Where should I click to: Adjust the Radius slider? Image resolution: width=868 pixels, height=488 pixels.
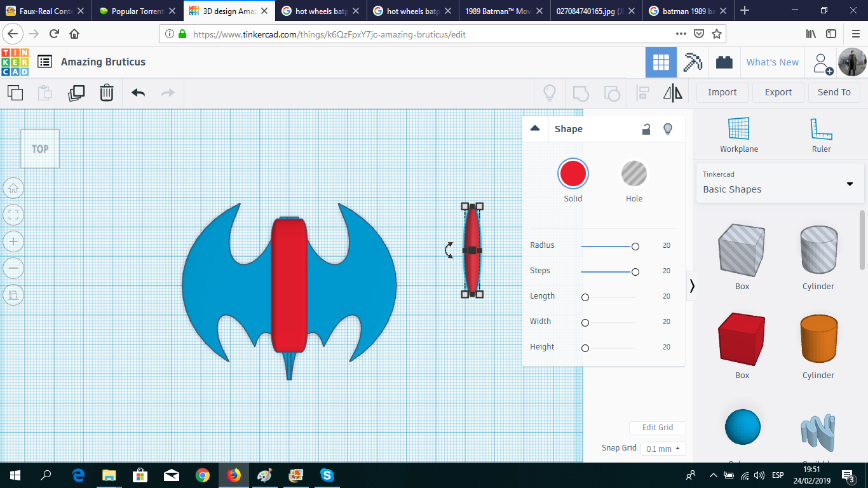click(x=635, y=245)
